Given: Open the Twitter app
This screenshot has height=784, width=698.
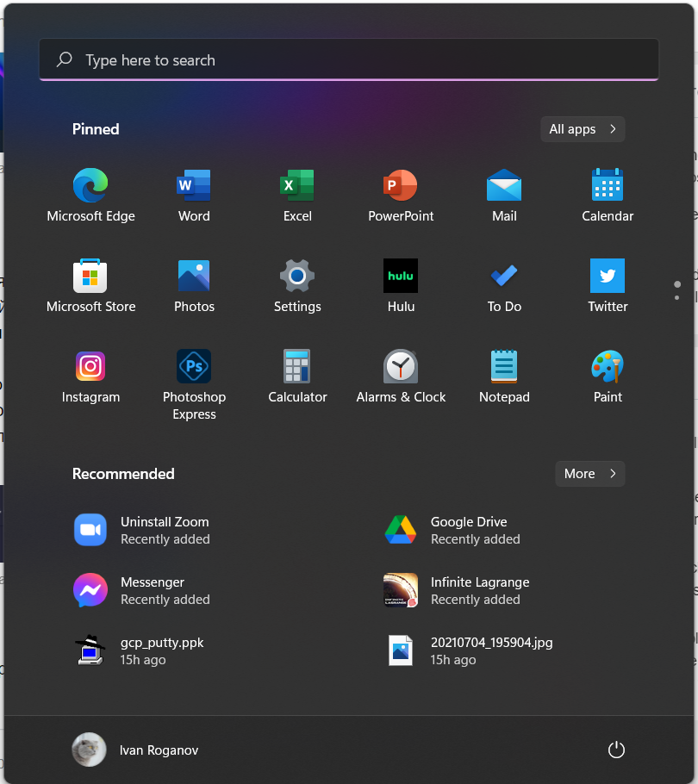Looking at the screenshot, I should [608, 287].
